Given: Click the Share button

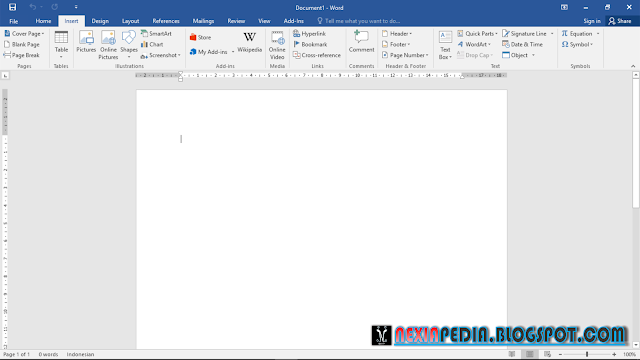Looking at the screenshot, I should click(x=620, y=21).
